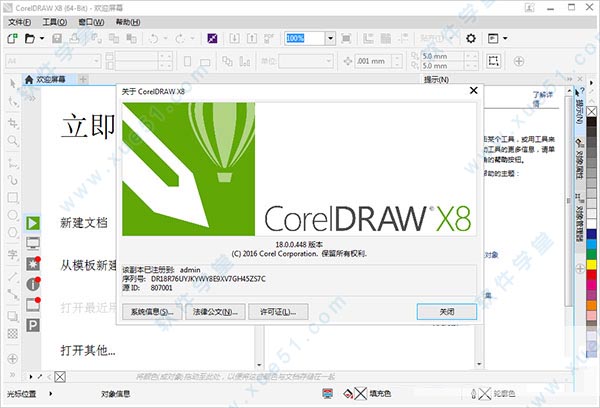Click 打开其他... link
The image size is (600, 408).
coord(88,350)
